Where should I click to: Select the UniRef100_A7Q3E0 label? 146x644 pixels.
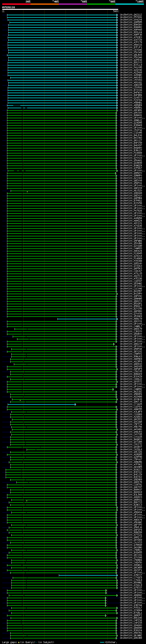coord(131,37)
